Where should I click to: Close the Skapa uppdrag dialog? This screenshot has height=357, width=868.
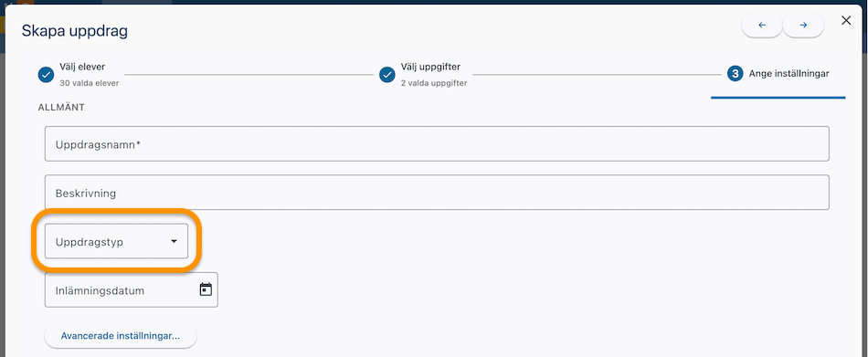[846, 21]
